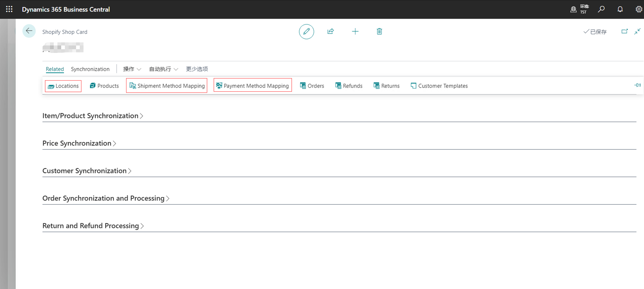Viewport: 644px width, 289px height.
Task: Pin the action bar
Action: pos(637,85)
